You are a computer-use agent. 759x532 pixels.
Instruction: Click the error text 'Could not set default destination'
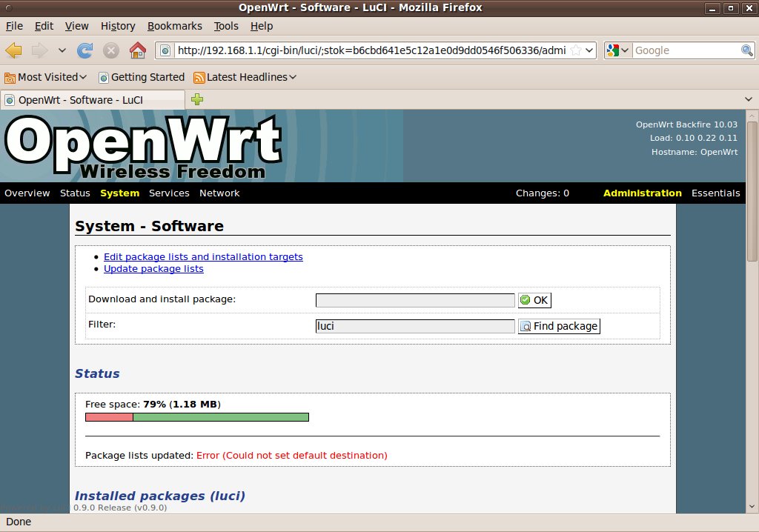click(306, 456)
